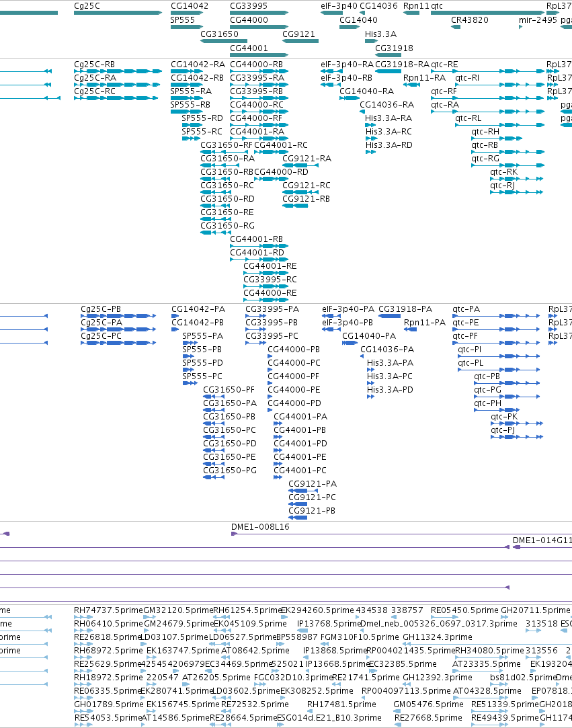Select the RE05450.5prime EST label
The image size is (572, 728).
point(464,610)
